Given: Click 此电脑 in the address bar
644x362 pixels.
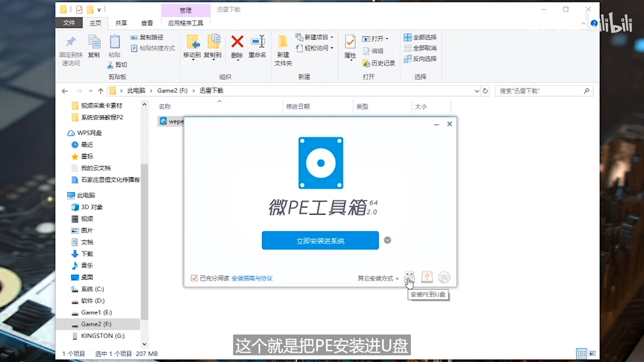Looking at the screenshot, I should click(136, 90).
